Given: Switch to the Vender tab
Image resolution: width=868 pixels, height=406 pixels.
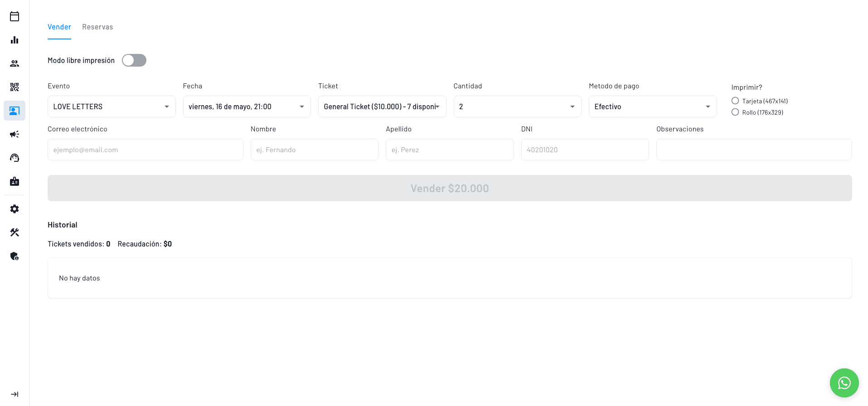Looking at the screenshot, I should pos(59,27).
